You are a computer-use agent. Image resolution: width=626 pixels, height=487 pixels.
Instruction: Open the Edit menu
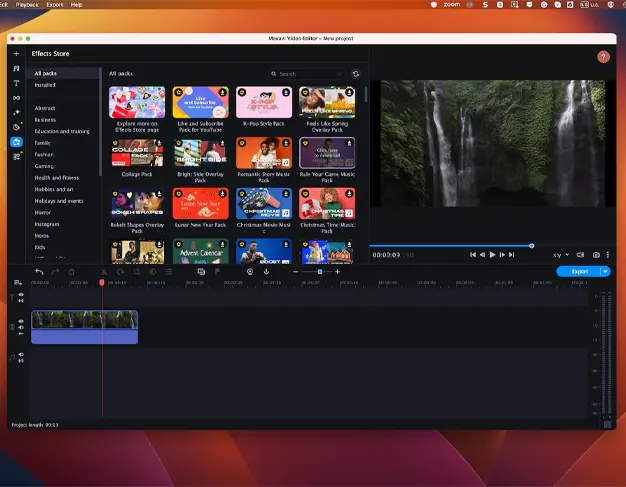point(4,5)
